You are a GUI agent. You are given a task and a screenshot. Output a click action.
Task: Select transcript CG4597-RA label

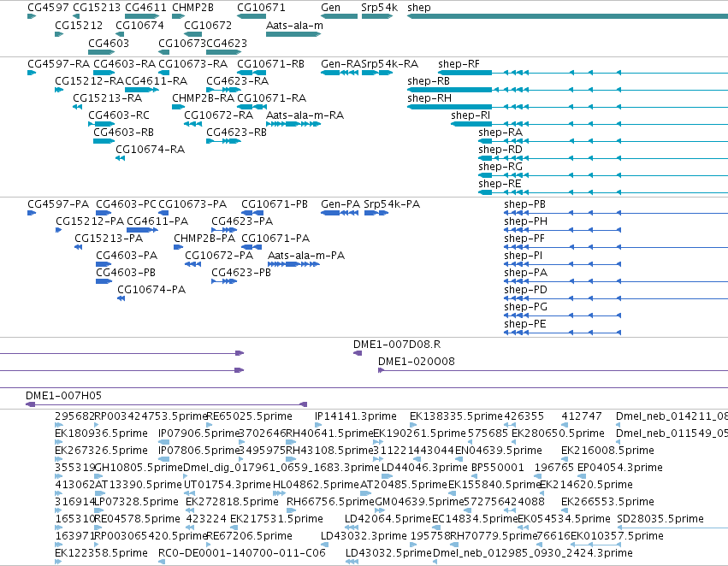58,64
